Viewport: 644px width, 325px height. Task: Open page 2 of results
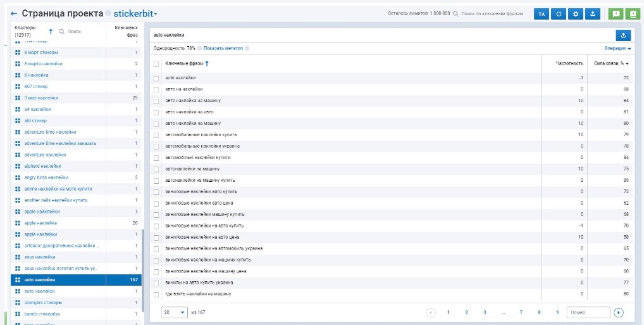[467, 313]
